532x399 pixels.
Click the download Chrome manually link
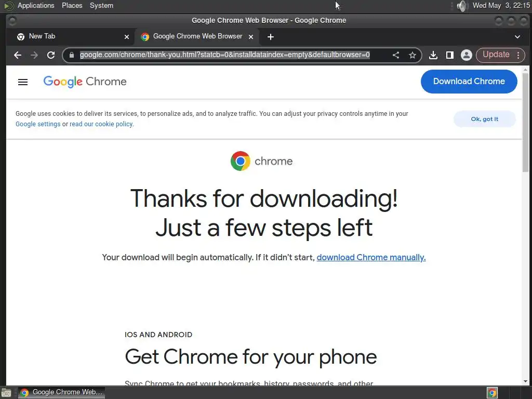click(371, 258)
